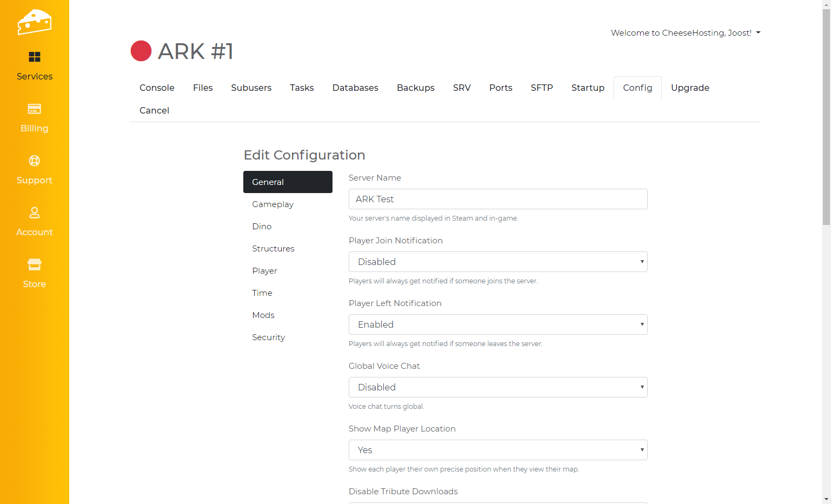Open the Show Map Player Location dropdown
Viewport: 831px width, 504px height.
[497, 450]
